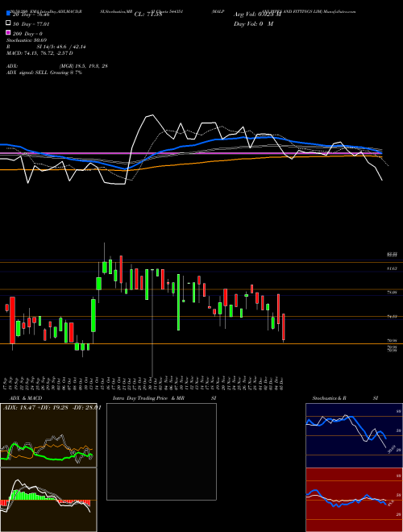
Task: Click the long gray wick candle at 30 Oct
Action: pyautogui.click(x=152, y=322)
